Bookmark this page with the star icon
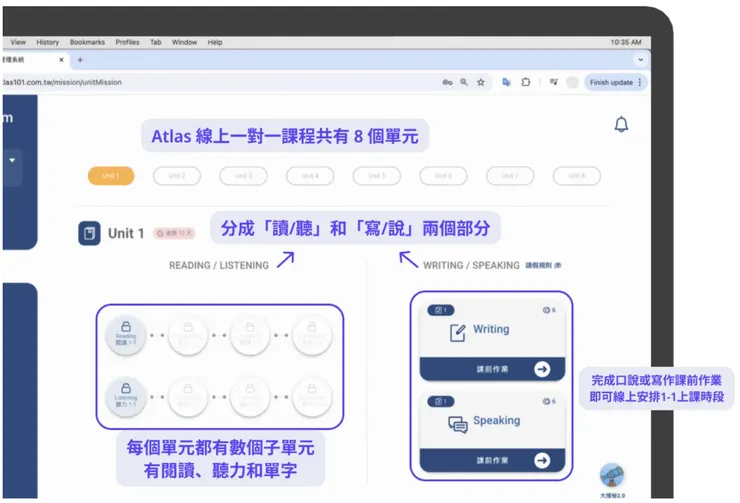This screenshot has height=503, width=740. (480, 82)
